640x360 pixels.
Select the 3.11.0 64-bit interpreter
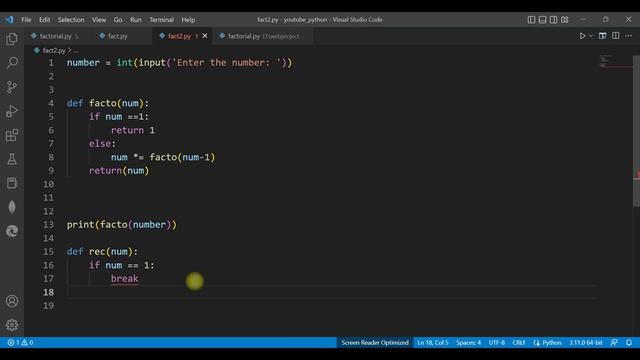tap(586, 342)
